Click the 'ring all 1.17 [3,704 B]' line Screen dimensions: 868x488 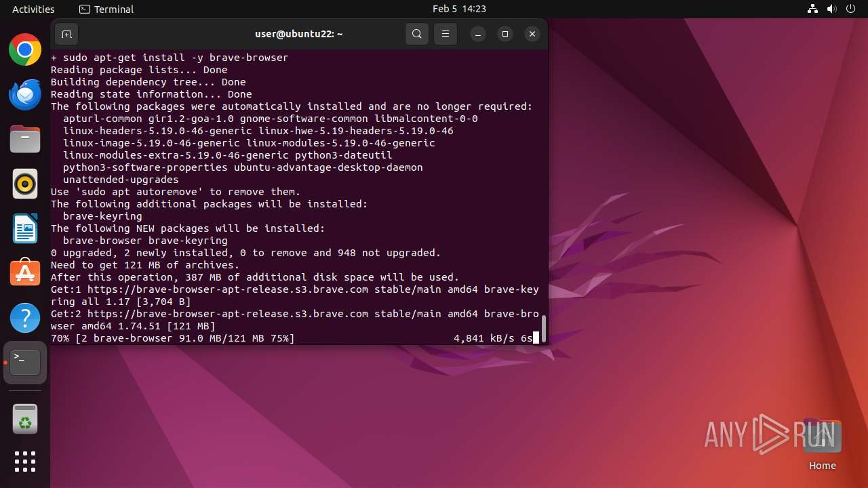(x=121, y=302)
